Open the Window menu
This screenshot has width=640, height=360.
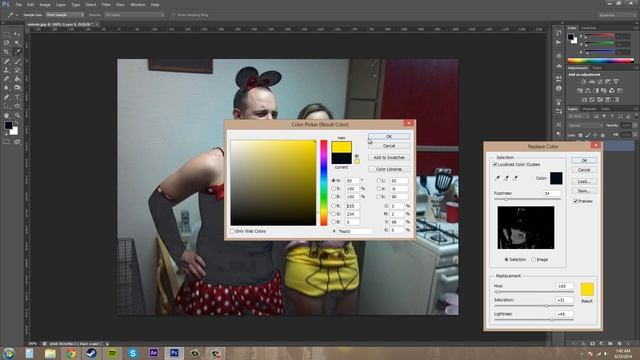click(138, 4)
